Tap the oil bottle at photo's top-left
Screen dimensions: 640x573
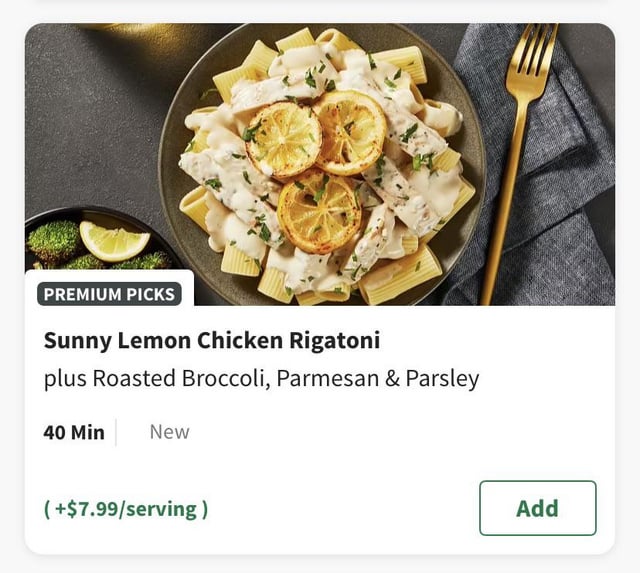pos(120,30)
